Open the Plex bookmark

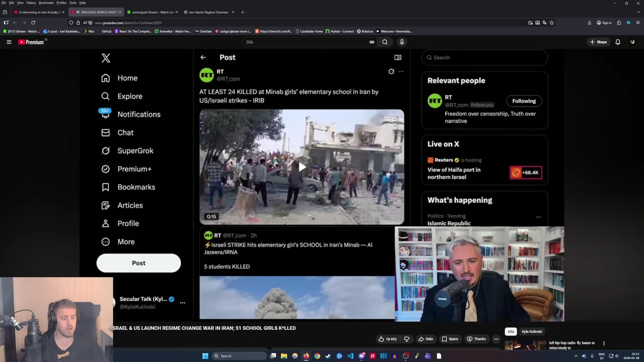click(x=89, y=31)
